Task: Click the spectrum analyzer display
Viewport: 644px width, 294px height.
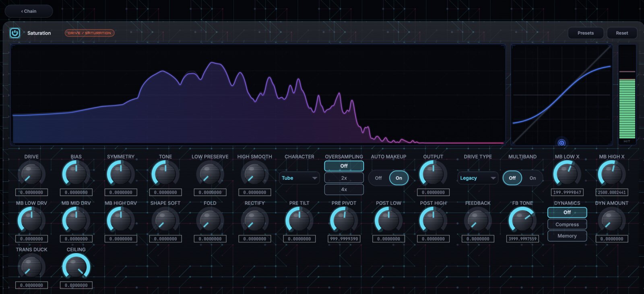Action: (258, 95)
